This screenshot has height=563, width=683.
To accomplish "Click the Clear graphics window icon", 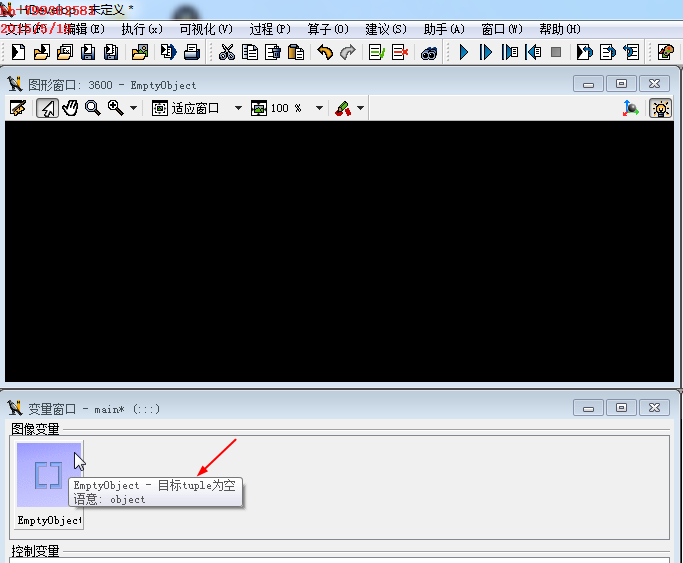I will point(18,108).
